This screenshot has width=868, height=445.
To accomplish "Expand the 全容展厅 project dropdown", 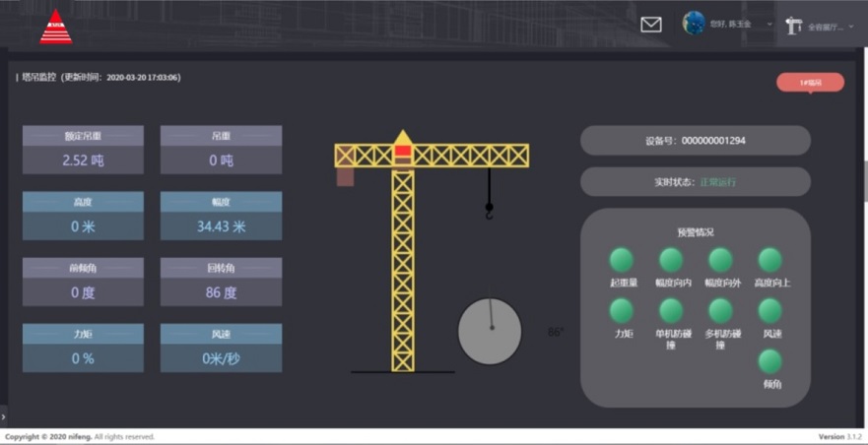I will point(851,27).
